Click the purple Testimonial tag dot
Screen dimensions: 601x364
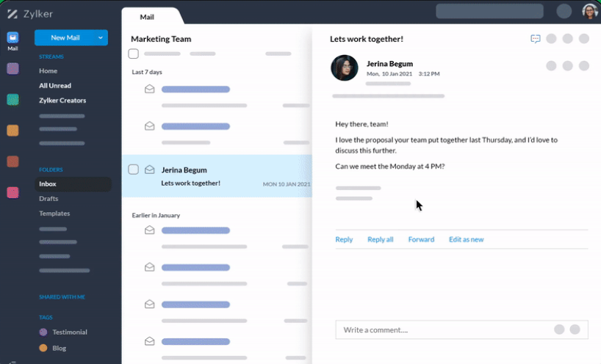coord(43,332)
